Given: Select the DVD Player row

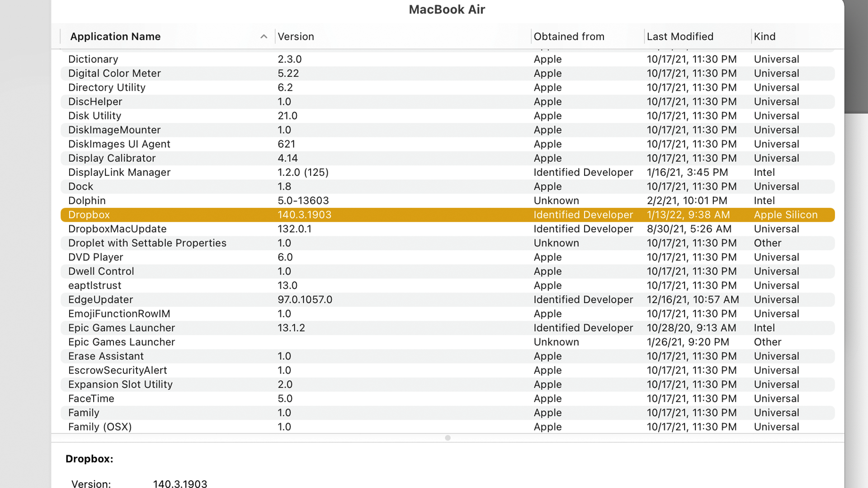Looking at the screenshot, I should (448, 257).
